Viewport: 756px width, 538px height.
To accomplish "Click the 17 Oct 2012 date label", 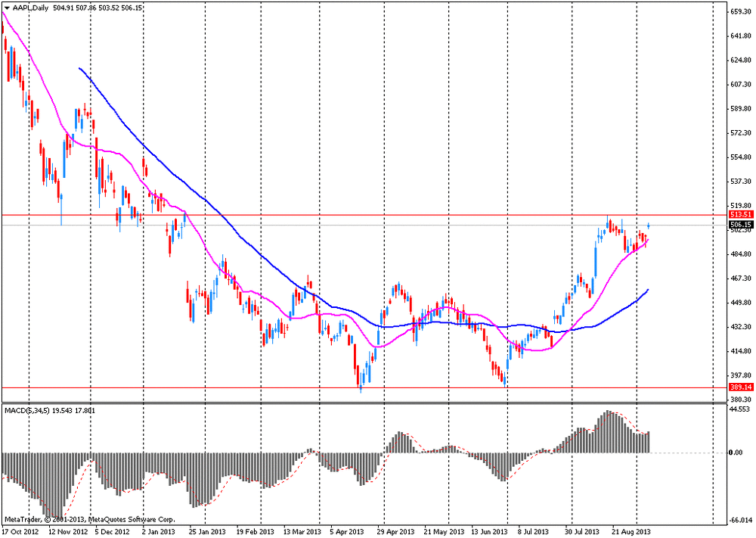I will 19,532.
